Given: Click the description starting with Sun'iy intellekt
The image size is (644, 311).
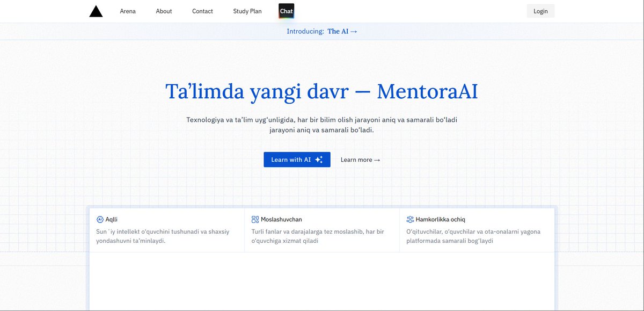Looking at the screenshot, I should [163, 236].
